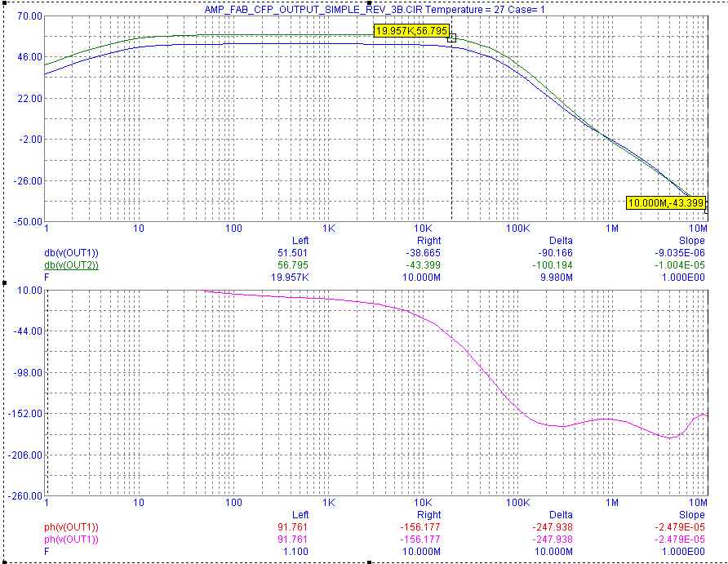
Task: Click the left cursor square marker on green trace
Action: point(452,38)
